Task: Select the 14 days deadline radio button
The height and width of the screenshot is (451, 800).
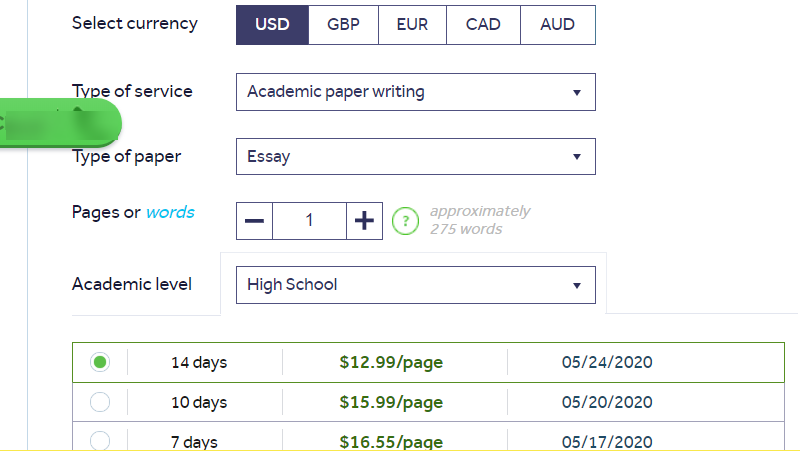Action: (x=100, y=362)
